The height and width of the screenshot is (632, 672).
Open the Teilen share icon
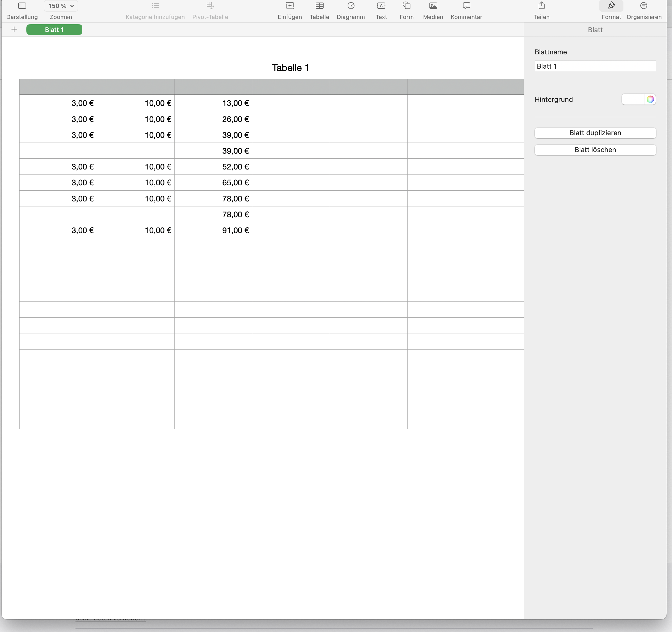pyautogui.click(x=541, y=6)
